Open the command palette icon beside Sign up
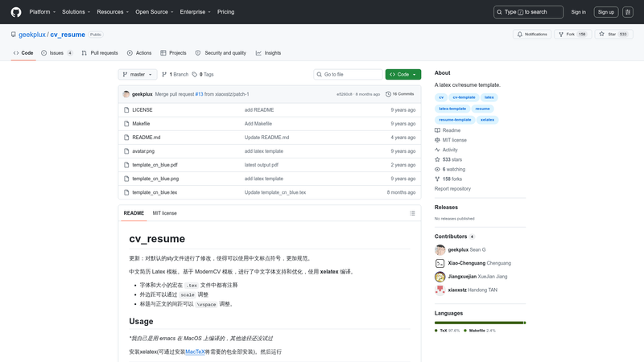This screenshot has width=644, height=362. click(628, 12)
